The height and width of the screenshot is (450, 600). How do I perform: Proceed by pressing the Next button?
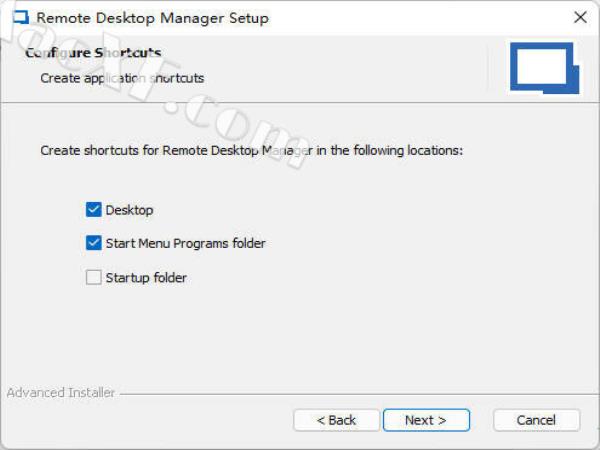(425, 420)
